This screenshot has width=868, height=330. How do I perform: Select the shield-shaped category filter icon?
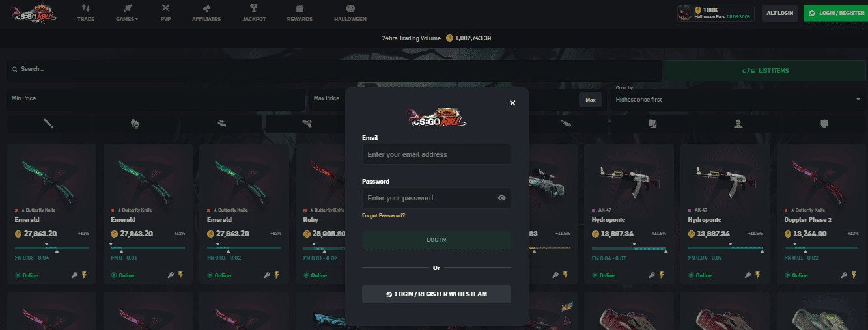point(824,124)
